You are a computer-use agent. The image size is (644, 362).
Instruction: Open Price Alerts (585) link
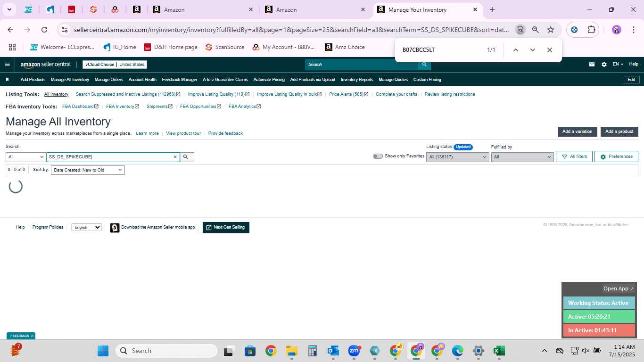point(348,94)
